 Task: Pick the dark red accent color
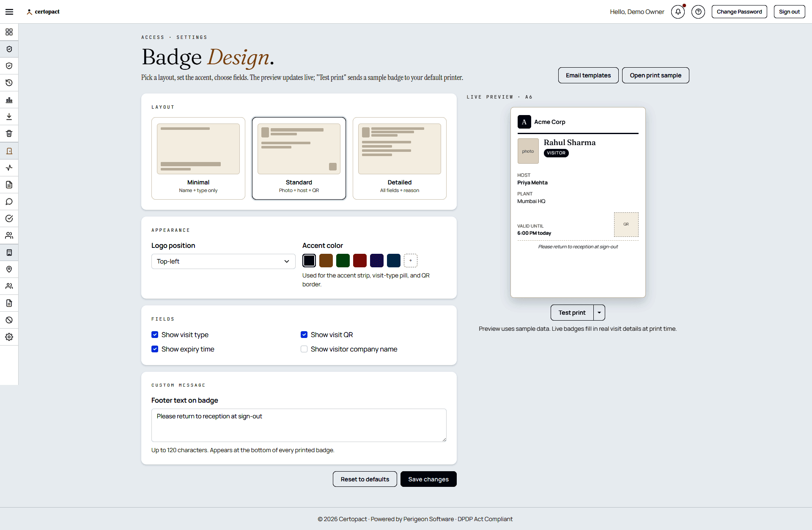point(360,261)
